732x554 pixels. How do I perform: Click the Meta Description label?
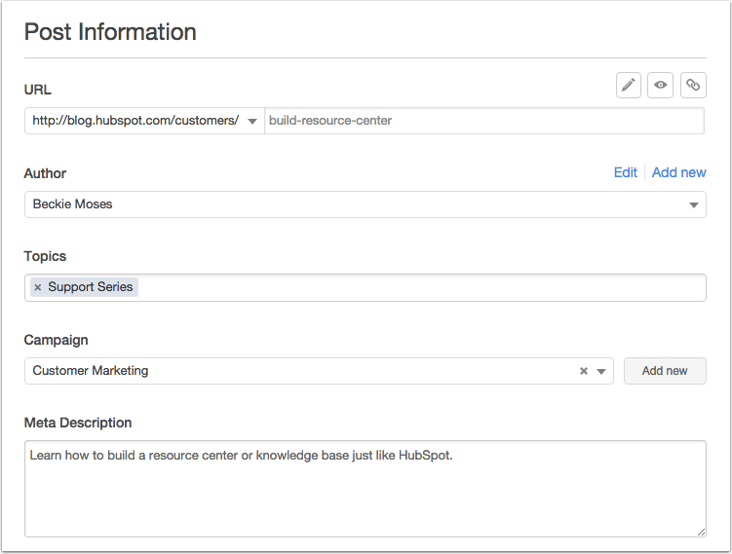point(78,423)
